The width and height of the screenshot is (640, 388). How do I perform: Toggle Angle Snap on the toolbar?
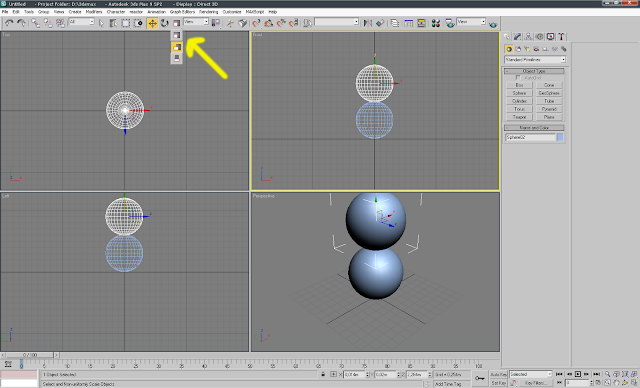coord(268,23)
